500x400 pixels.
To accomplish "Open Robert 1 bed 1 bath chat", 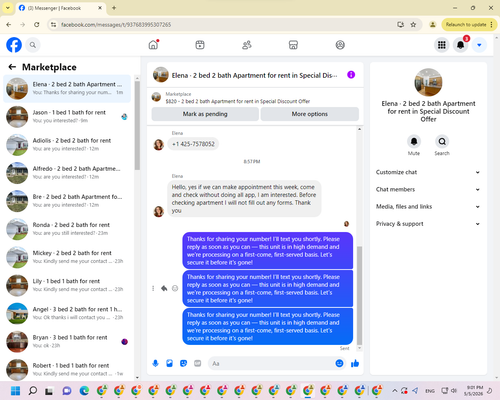I will [67, 370].
